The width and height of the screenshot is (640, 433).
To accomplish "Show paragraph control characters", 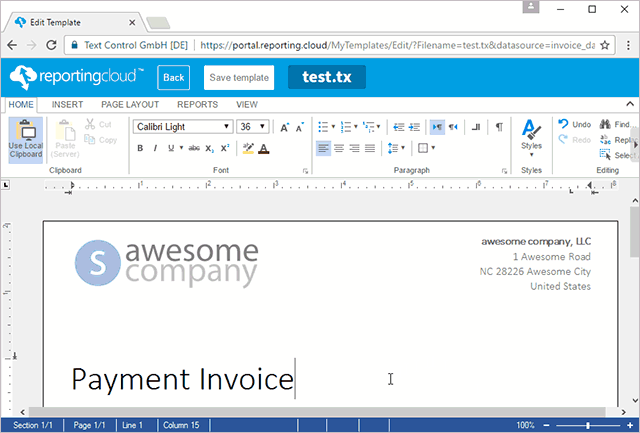I will click(x=499, y=127).
